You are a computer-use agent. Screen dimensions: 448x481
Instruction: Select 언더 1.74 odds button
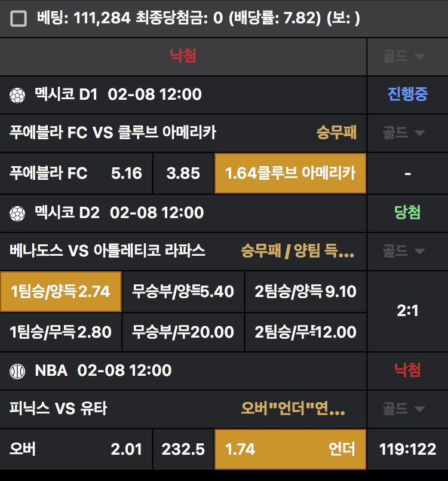coord(290,449)
